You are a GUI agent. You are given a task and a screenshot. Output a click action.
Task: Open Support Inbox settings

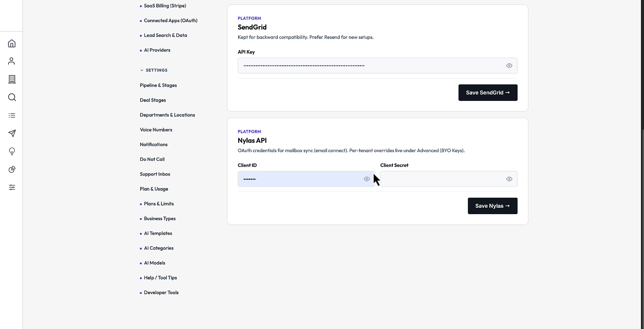point(155,174)
